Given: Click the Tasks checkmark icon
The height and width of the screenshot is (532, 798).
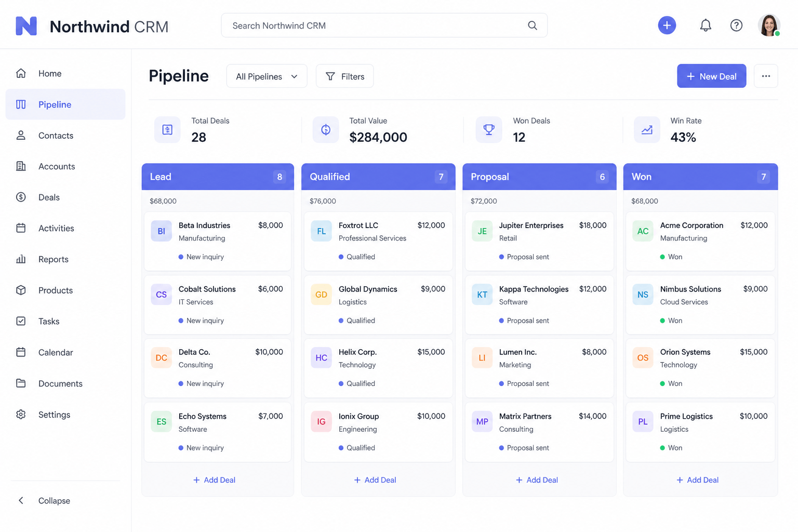Looking at the screenshot, I should 21,321.
